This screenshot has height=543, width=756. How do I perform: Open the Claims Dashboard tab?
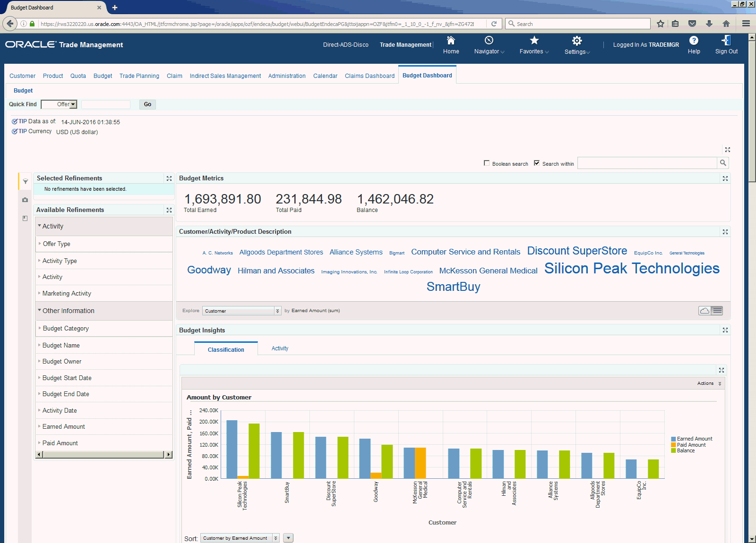click(369, 76)
